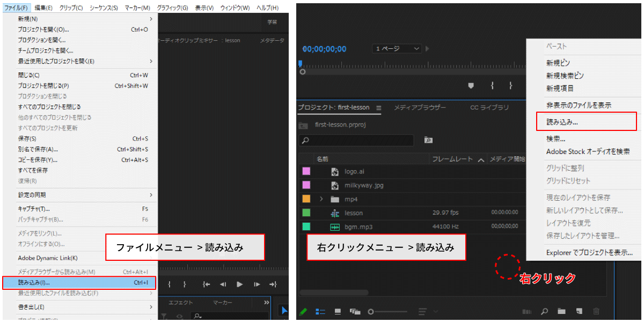Click step back one frame button
This screenshot has width=644, height=322.
click(x=223, y=284)
